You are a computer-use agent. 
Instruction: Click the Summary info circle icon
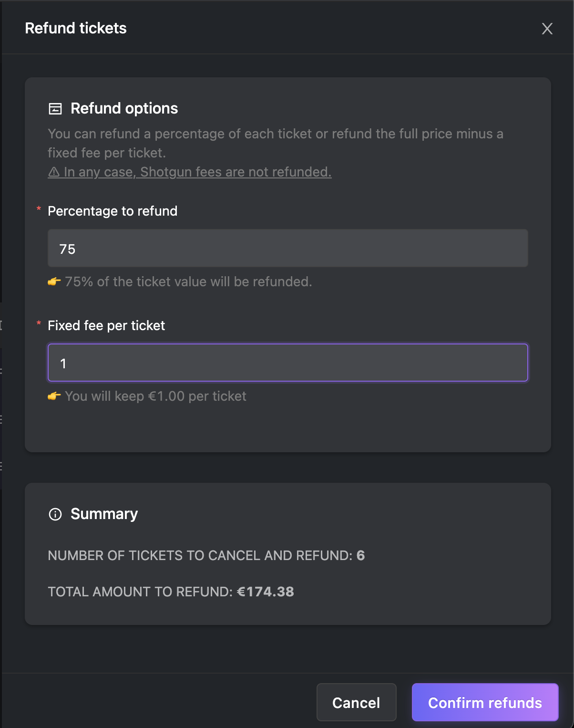click(x=55, y=514)
